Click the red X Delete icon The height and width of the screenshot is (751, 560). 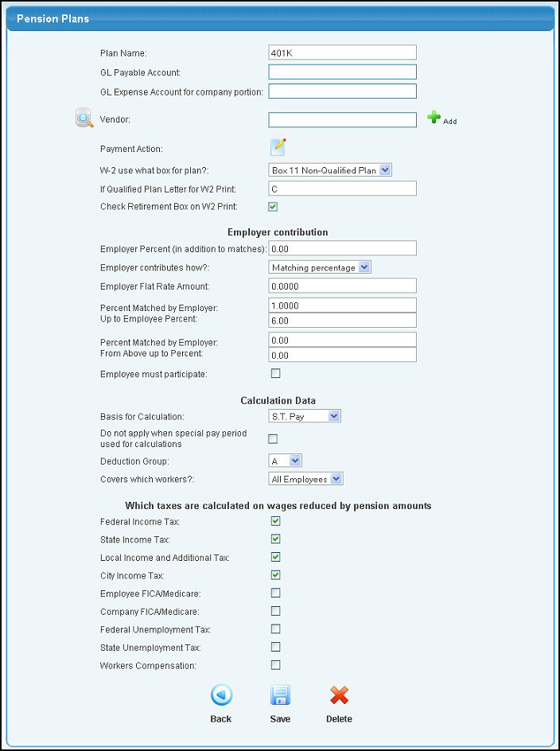pos(339,695)
